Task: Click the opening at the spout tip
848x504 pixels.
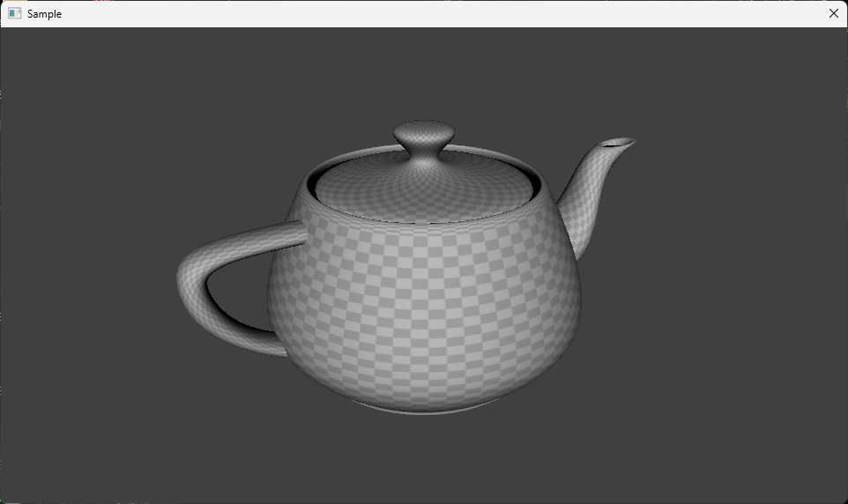Action: tap(618, 143)
